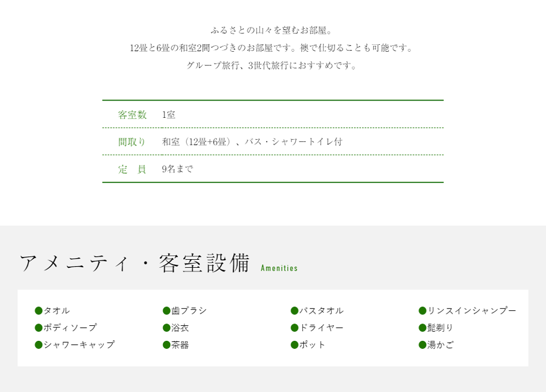Select the ポット amenity text

[312, 345]
